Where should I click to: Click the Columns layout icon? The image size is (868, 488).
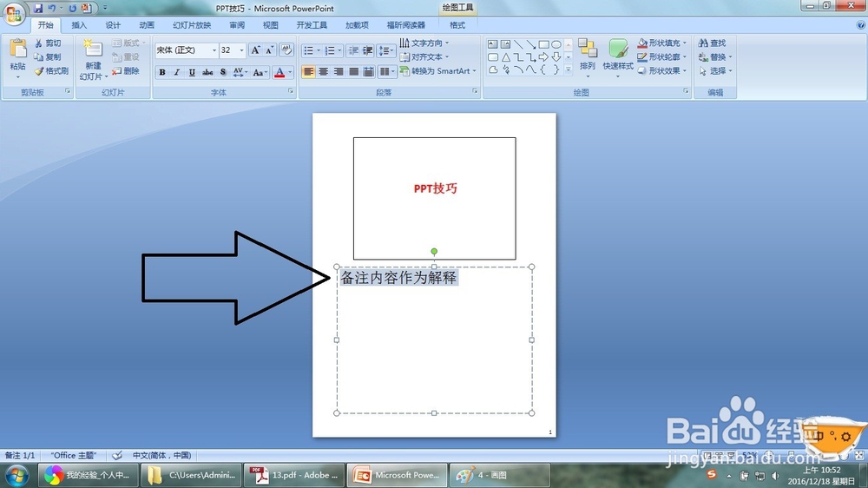point(386,71)
